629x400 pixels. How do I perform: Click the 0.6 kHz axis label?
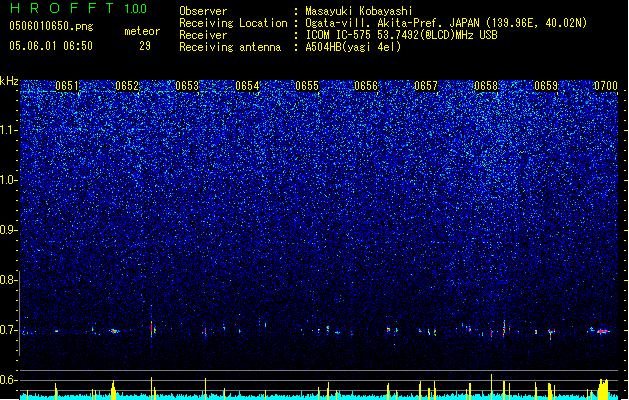click(x=8, y=380)
